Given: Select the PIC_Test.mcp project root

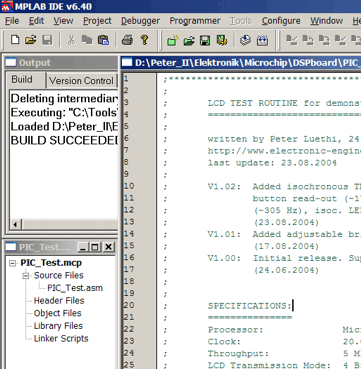Looking at the screenshot, I should pos(51,263).
